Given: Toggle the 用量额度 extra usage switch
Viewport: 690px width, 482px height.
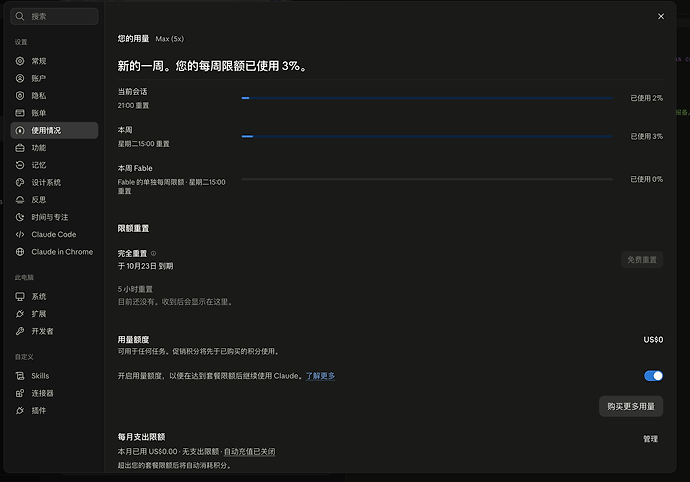Looking at the screenshot, I should coord(653,376).
